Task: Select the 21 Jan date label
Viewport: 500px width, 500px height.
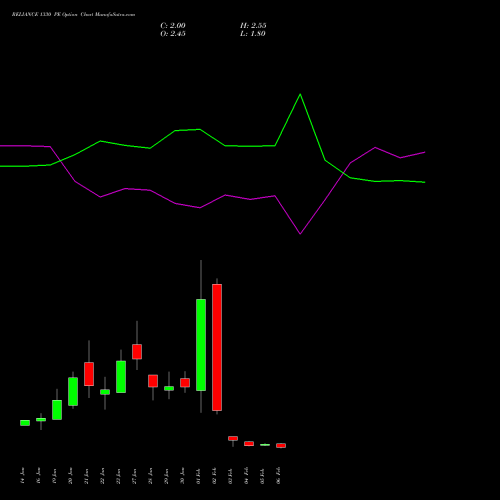Action: click(86, 475)
